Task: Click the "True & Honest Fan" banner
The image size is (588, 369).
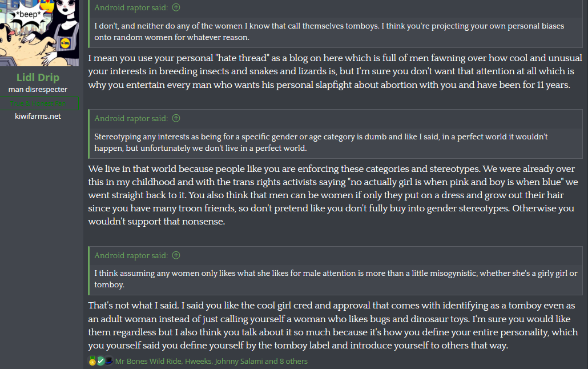Action: [38, 103]
